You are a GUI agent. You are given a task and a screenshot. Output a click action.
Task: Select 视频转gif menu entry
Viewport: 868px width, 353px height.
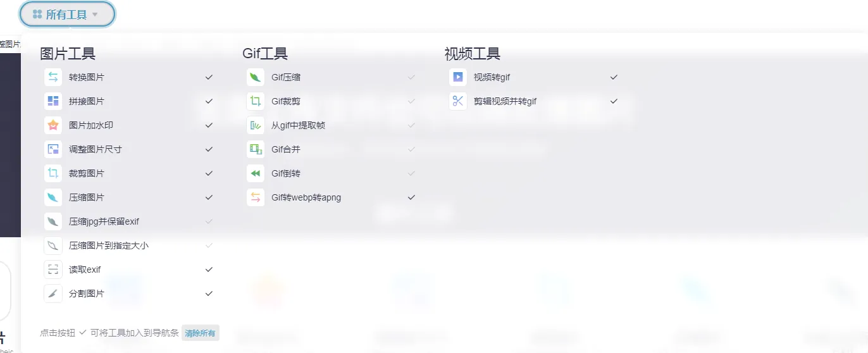[x=492, y=77]
